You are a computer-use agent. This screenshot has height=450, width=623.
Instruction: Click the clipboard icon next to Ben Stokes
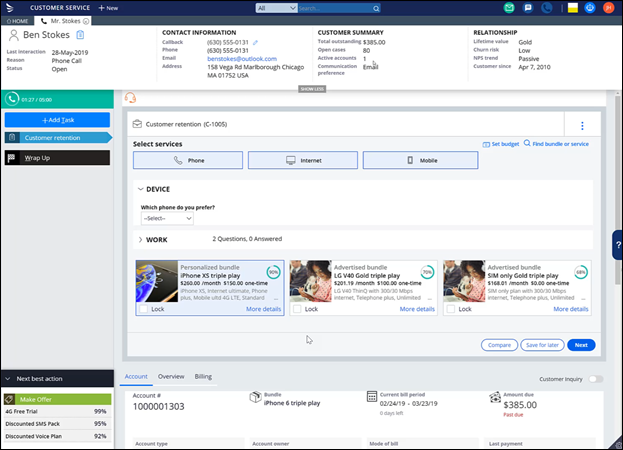click(x=79, y=35)
